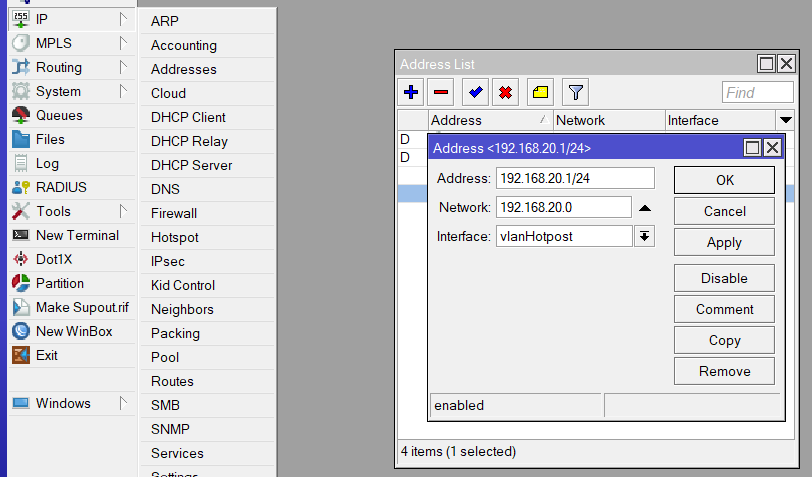
Task: Click the red minus remove icon
Action: 441,93
